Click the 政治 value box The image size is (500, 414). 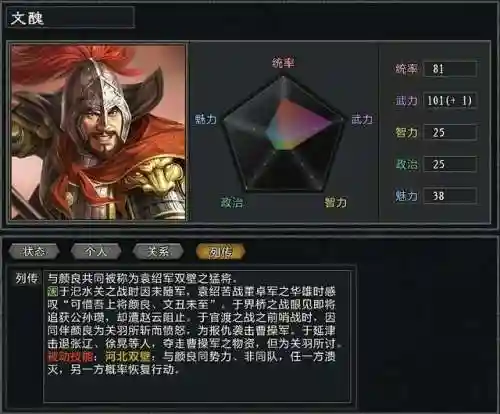[450, 164]
